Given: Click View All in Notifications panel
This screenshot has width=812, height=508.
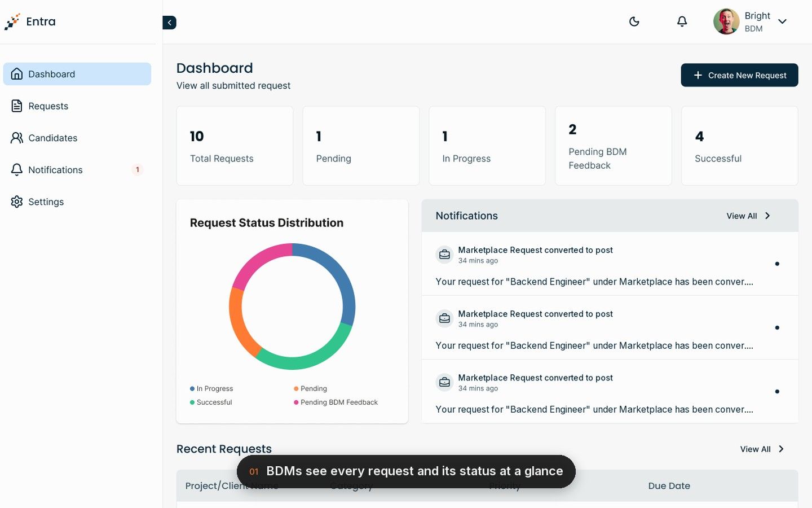Looking at the screenshot, I should (x=748, y=216).
